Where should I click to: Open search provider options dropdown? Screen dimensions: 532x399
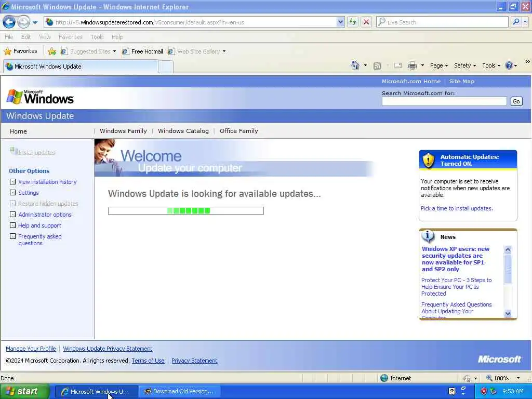[x=525, y=22]
